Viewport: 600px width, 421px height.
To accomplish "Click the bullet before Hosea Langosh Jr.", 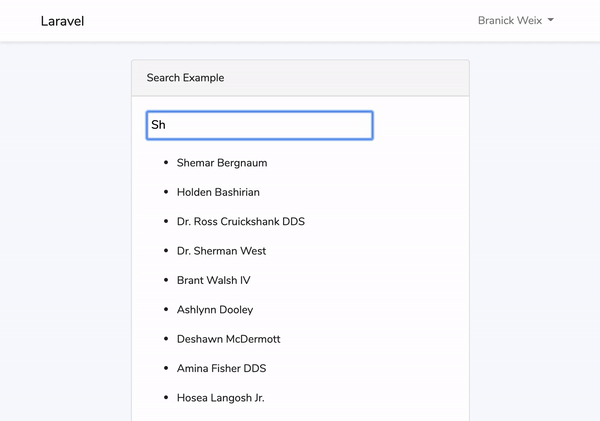I will click(x=165, y=398).
